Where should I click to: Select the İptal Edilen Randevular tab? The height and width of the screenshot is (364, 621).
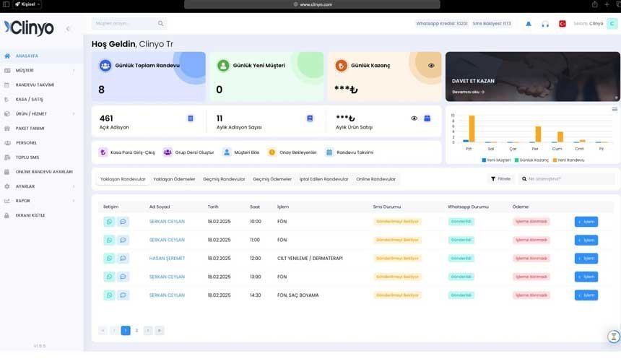(323, 179)
